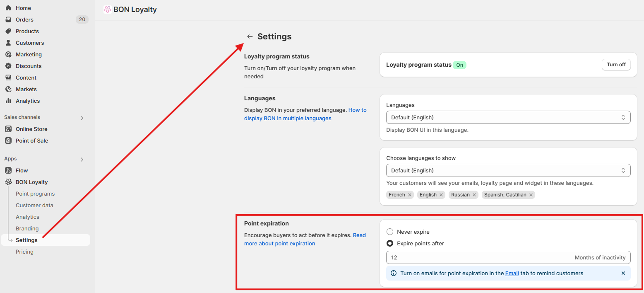The height and width of the screenshot is (293, 644).
Task: Remove the English language tag
Action: [441, 195]
